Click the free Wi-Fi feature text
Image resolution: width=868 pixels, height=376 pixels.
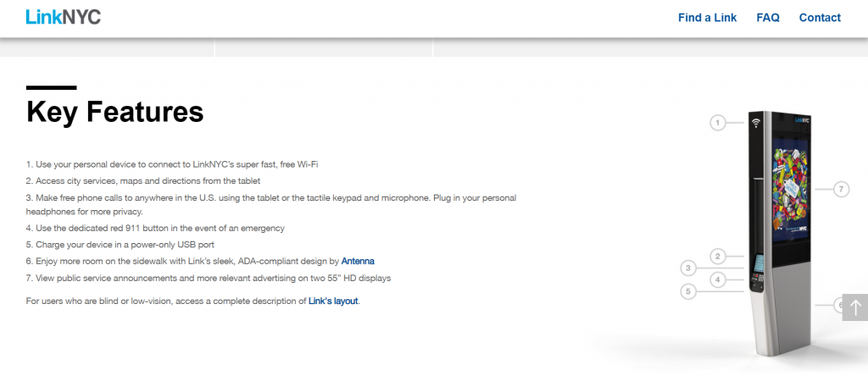point(172,164)
